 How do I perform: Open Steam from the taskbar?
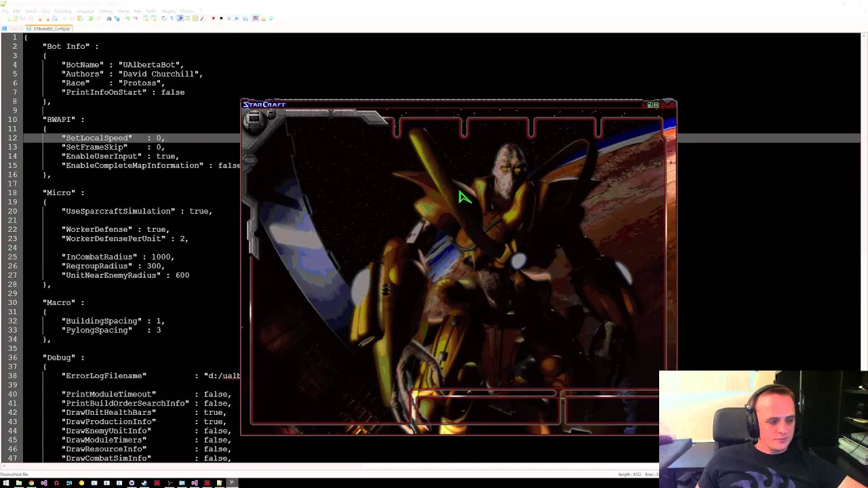(144, 483)
